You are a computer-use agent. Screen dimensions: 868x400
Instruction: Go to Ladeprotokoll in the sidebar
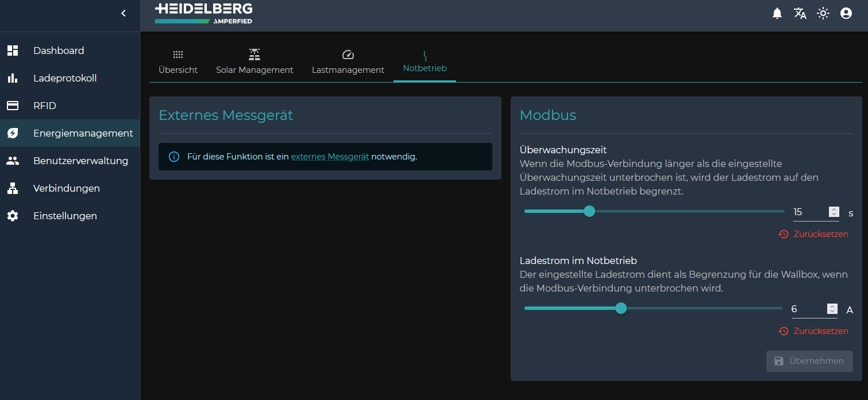click(65, 78)
